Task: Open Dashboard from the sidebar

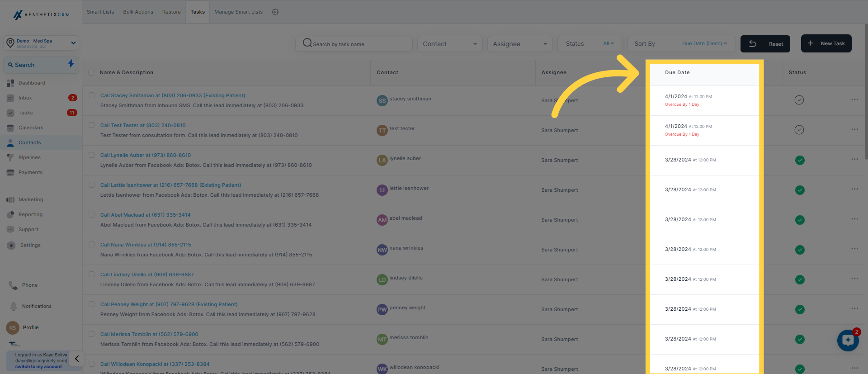Action: [x=32, y=83]
